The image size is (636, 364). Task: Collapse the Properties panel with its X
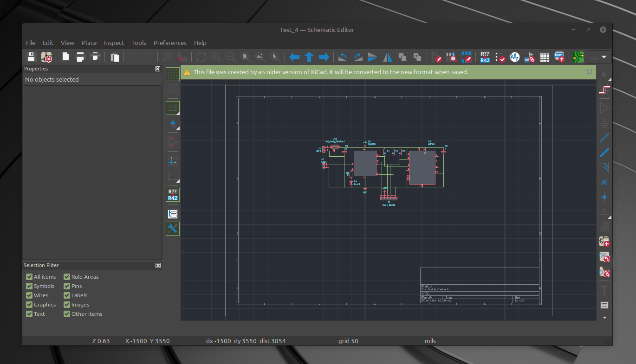tap(158, 69)
